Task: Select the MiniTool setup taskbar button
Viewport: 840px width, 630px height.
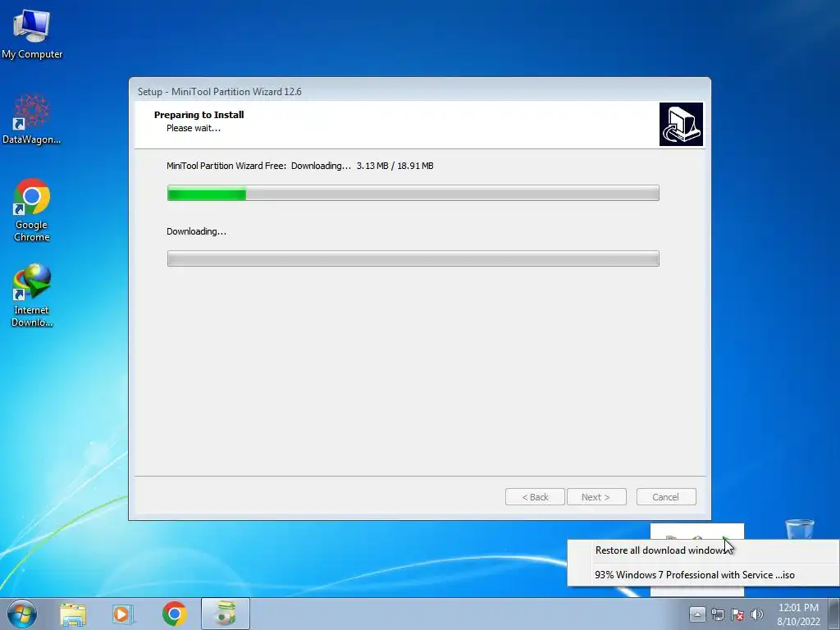Action: [x=226, y=614]
